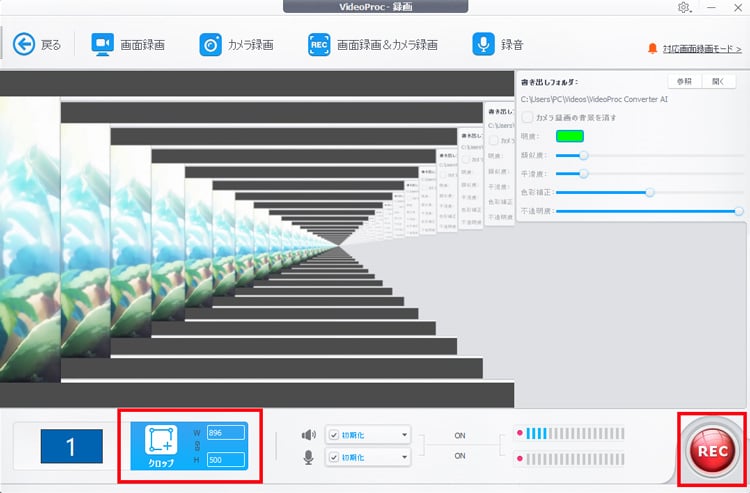Open the settings gear in title bar
The image size is (750, 493).
tap(684, 8)
